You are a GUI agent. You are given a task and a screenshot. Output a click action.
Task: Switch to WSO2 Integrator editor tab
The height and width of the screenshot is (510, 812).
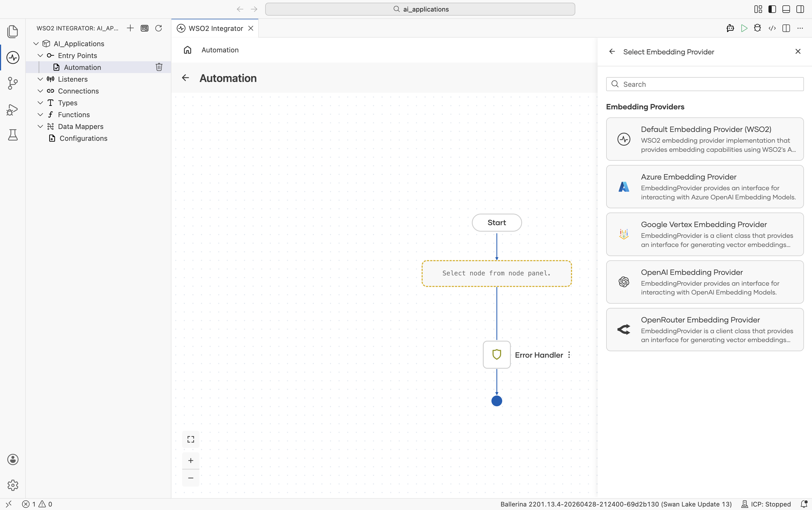coord(215,28)
